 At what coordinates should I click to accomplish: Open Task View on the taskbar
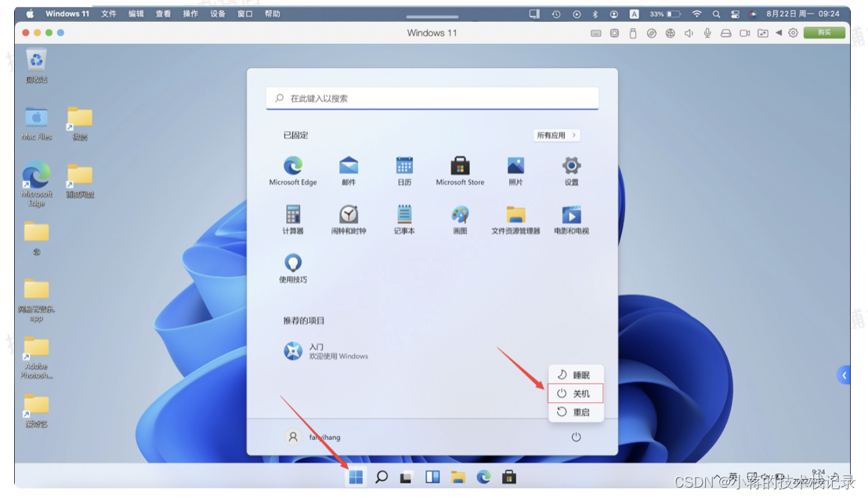pyautogui.click(x=407, y=477)
